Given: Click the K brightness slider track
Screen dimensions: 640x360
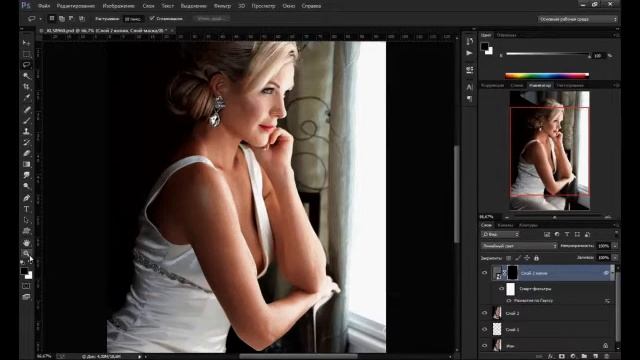Looking at the screenshot, I should [548, 54].
